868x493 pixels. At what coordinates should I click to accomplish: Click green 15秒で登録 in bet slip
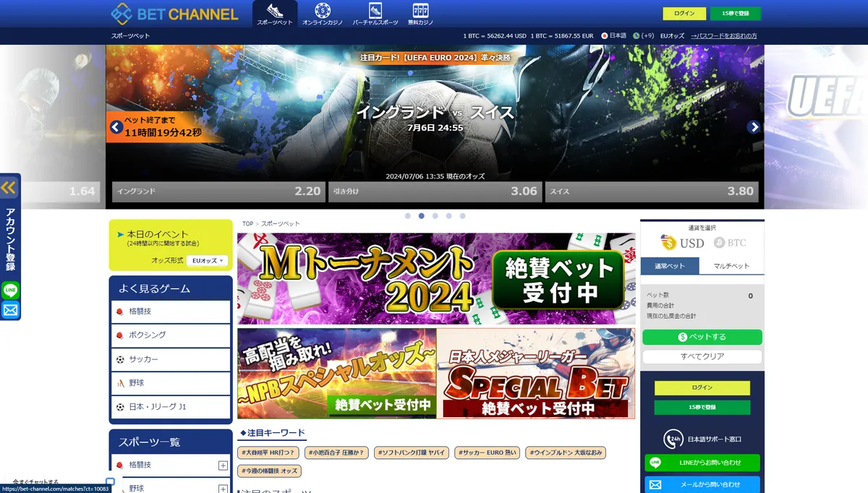pyautogui.click(x=702, y=408)
